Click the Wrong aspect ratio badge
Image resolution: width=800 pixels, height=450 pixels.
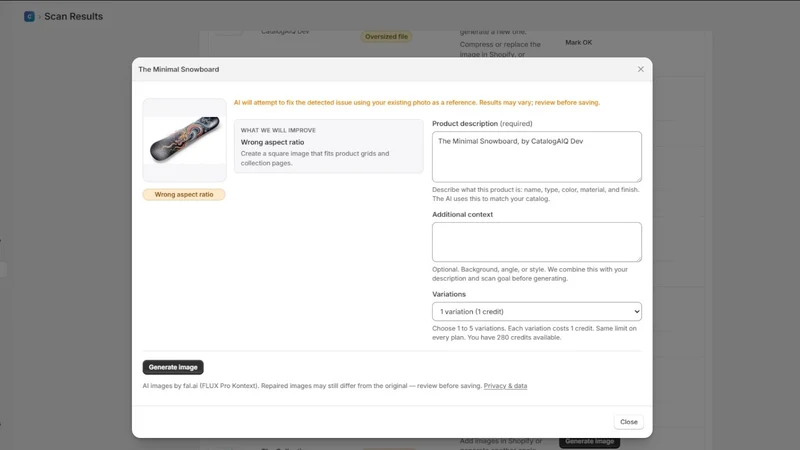[184, 194]
